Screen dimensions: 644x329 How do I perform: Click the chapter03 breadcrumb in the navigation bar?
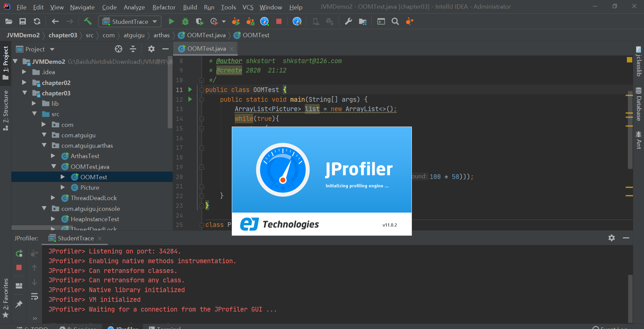[63, 35]
